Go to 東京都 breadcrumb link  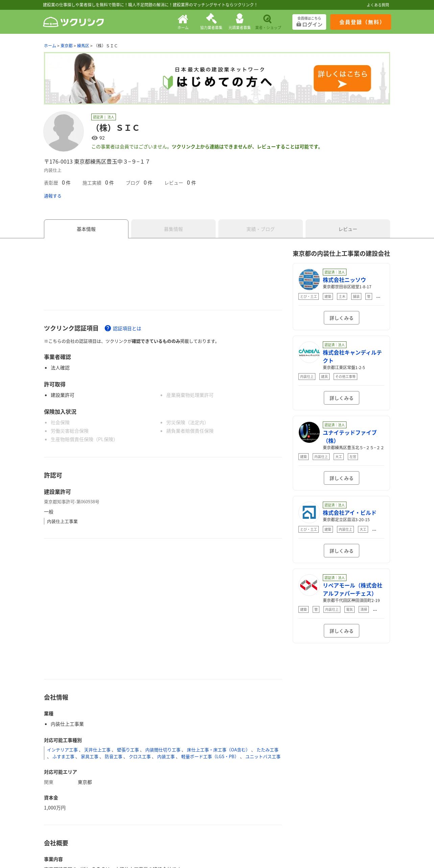[x=67, y=46]
